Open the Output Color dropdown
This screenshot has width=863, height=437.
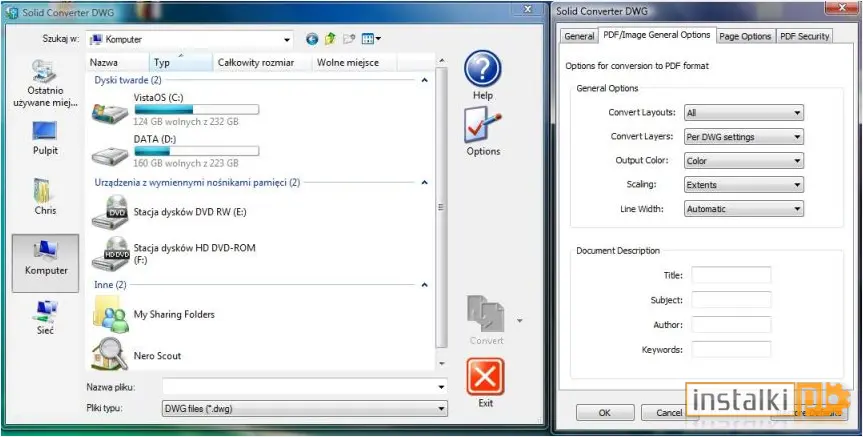[744, 161]
